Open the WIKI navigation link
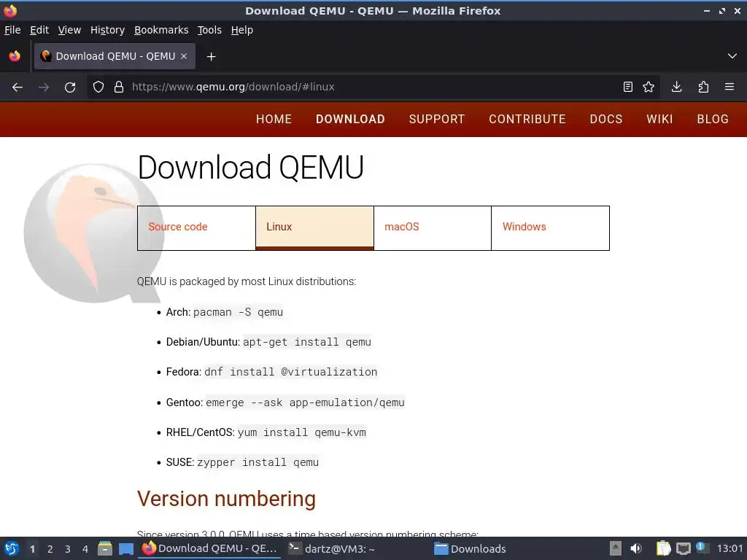747x560 pixels. tap(659, 119)
